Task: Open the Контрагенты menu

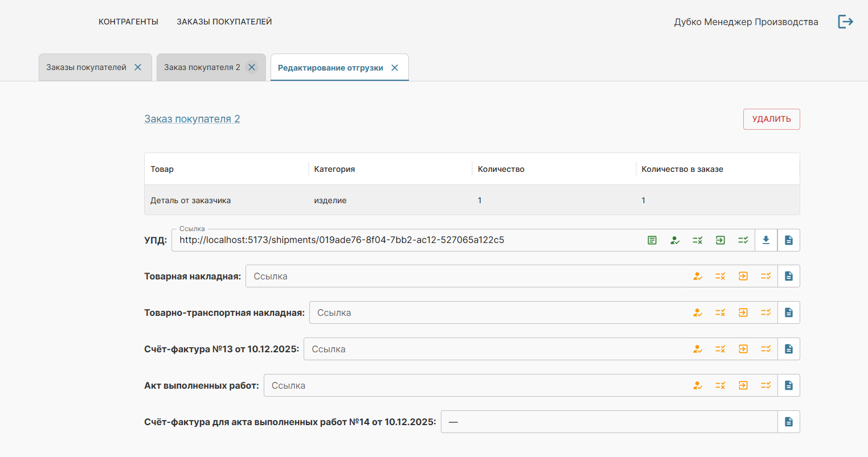Action: (x=128, y=22)
